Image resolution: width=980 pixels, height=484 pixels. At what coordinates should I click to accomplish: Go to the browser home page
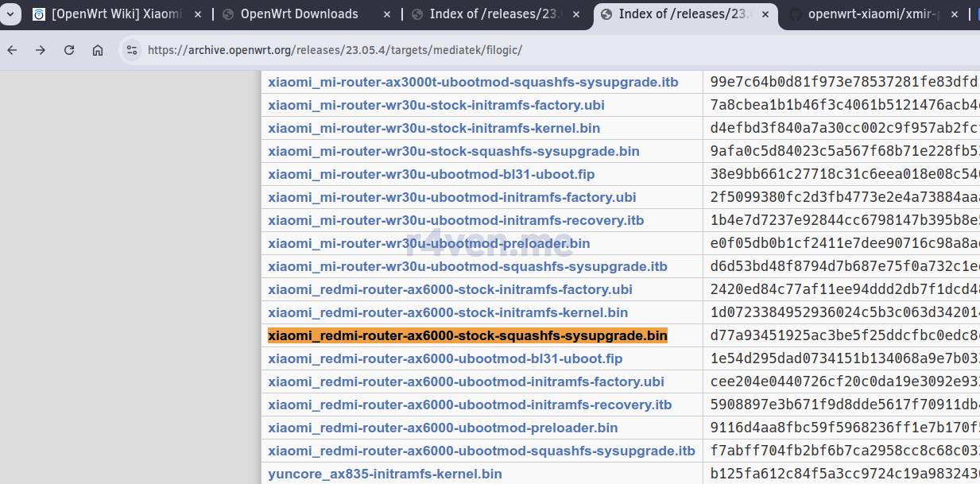coord(98,50)
